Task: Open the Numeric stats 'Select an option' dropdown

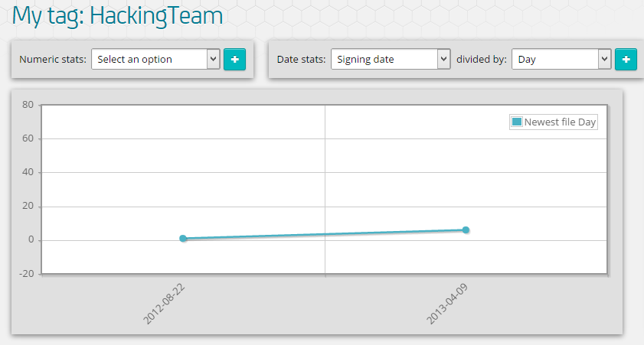Action: 155,59
